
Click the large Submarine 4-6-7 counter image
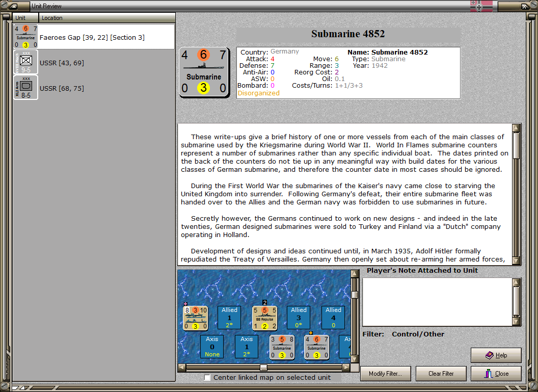204,72
